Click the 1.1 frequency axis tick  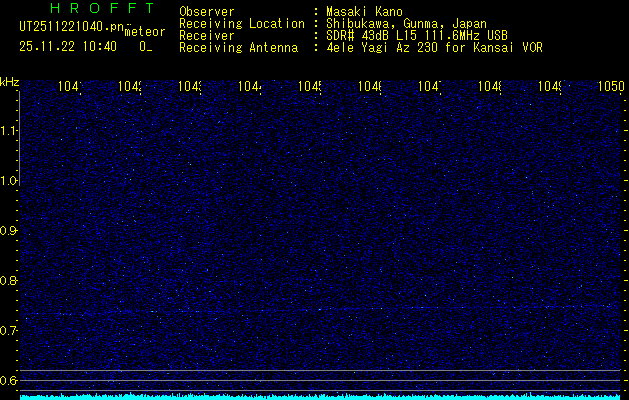9,131
